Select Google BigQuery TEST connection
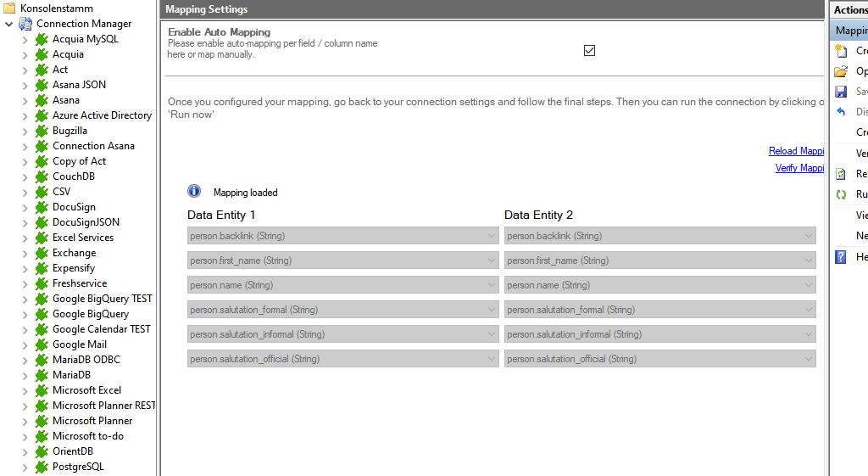The image size is (868, 476). pos(102,299)
